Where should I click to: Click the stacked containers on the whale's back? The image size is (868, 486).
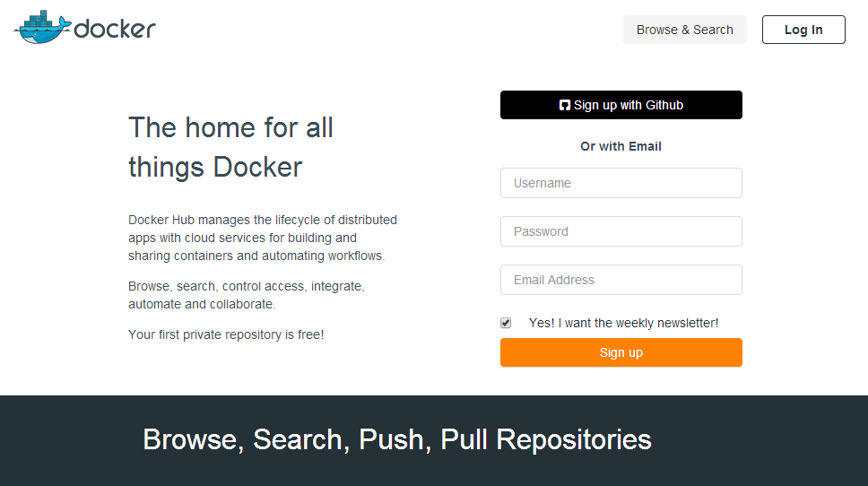coord(39,20)
